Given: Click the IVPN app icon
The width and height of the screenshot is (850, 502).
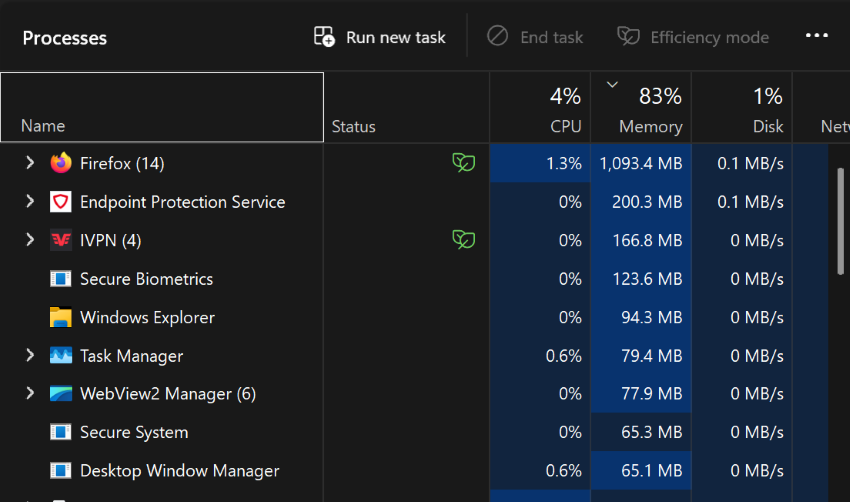Looking at the screenshot, I should (61, 240).
